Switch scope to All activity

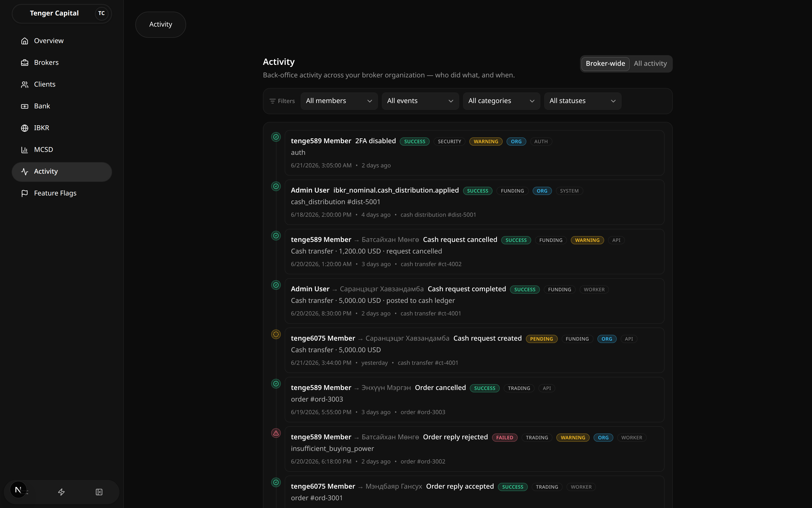(650, 63)
